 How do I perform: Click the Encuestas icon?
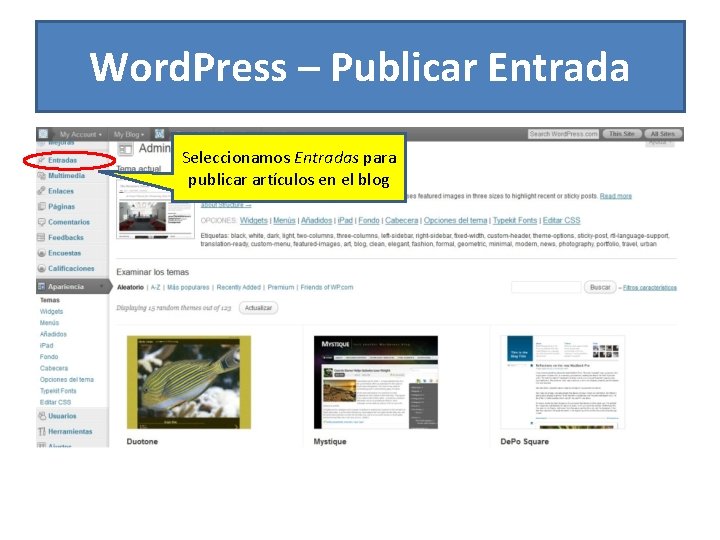(x=41, y=253)
